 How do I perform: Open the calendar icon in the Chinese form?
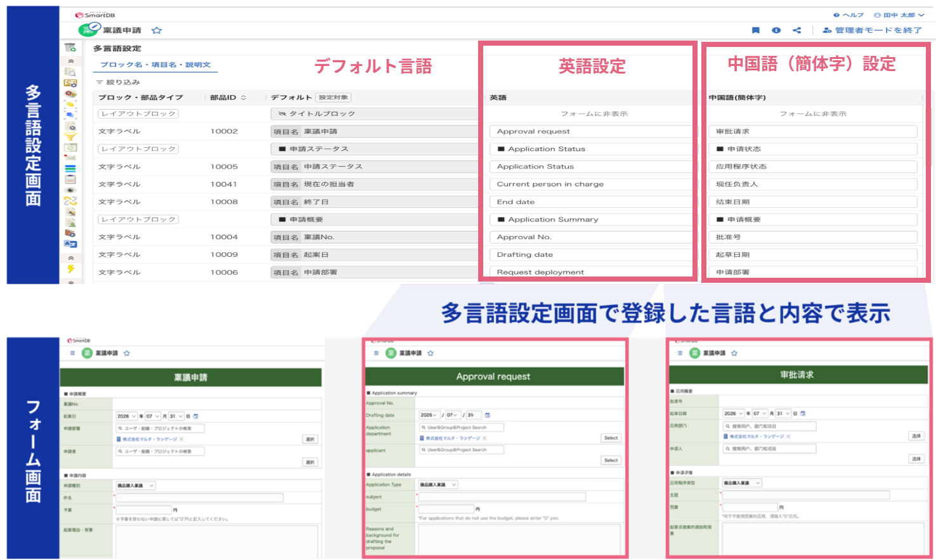pyautogui.click(x=803, y=413)
